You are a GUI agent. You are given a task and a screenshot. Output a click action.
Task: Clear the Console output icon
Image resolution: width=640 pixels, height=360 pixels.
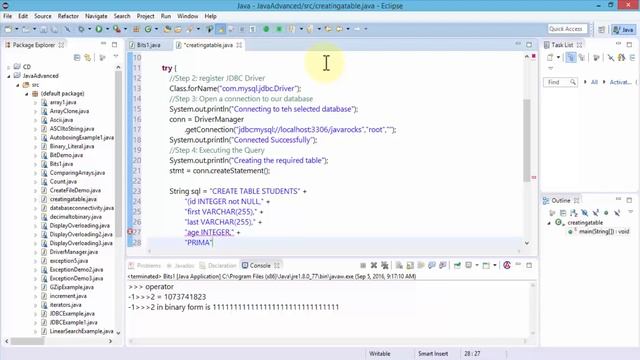click(x=399, y=265)
